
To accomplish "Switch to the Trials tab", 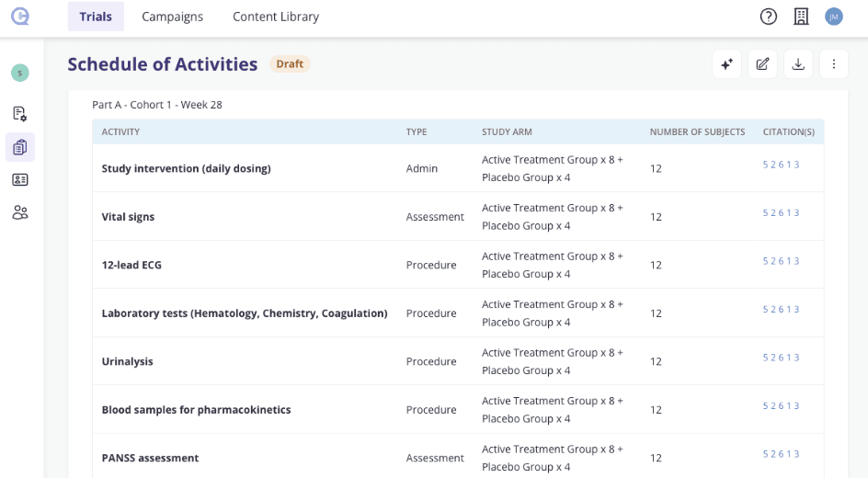I will pyautogui.click(x=96, y=17).
